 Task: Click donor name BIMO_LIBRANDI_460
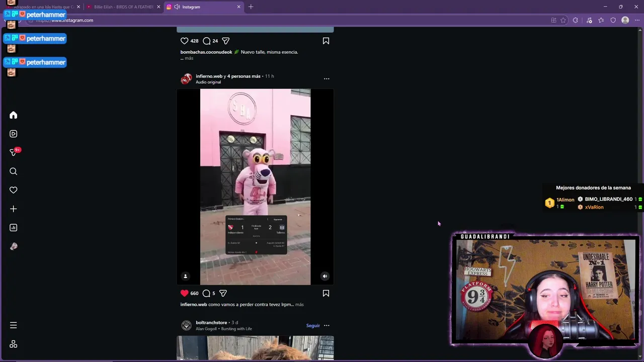click(608, 199)
